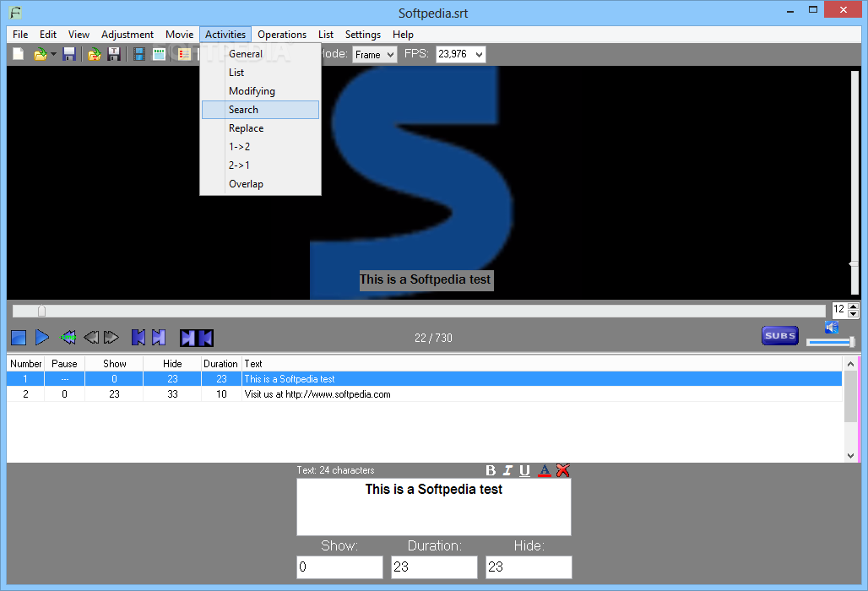Apply underline formatting with U icon
Image resolution: width=868 pixels, height=591 pixels.
[525, 470]
